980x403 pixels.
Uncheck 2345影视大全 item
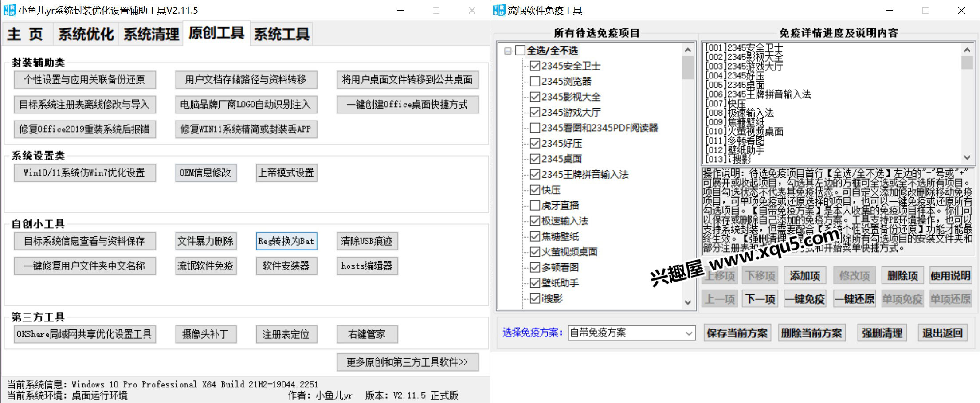point(535,97)
